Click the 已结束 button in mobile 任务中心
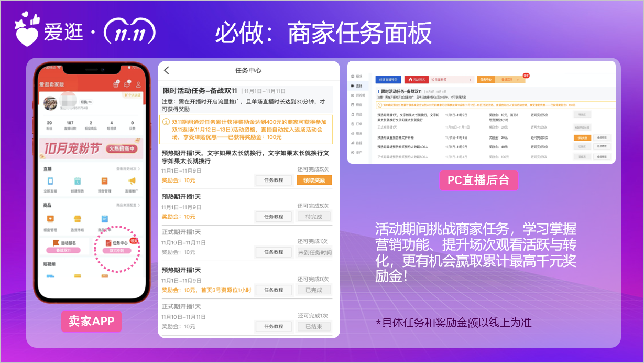 click(314, 326)
